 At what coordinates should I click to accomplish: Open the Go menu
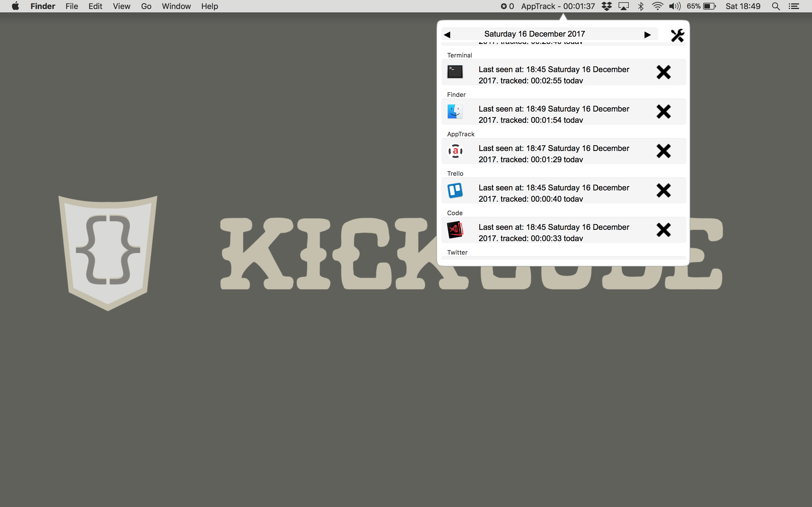(146, 6)
